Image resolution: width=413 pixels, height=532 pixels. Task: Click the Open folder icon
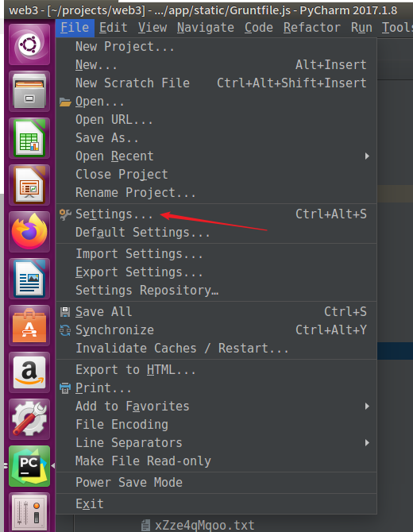[x=65, y=102]
